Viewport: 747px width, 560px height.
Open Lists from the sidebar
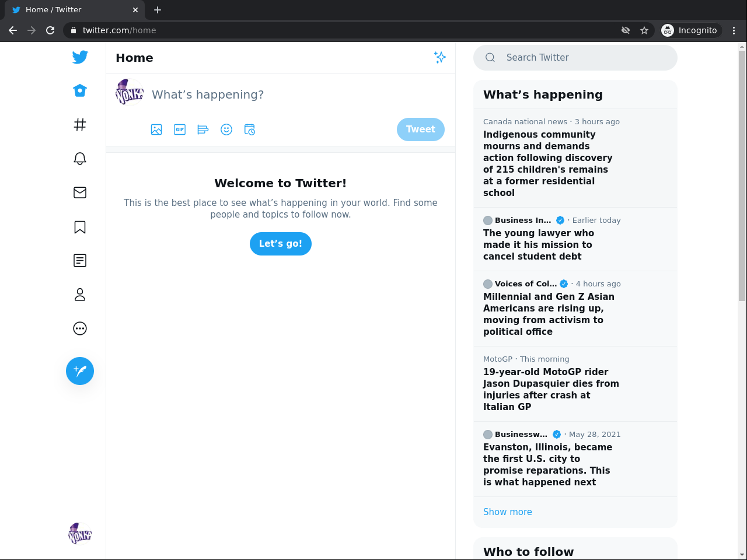80,261
